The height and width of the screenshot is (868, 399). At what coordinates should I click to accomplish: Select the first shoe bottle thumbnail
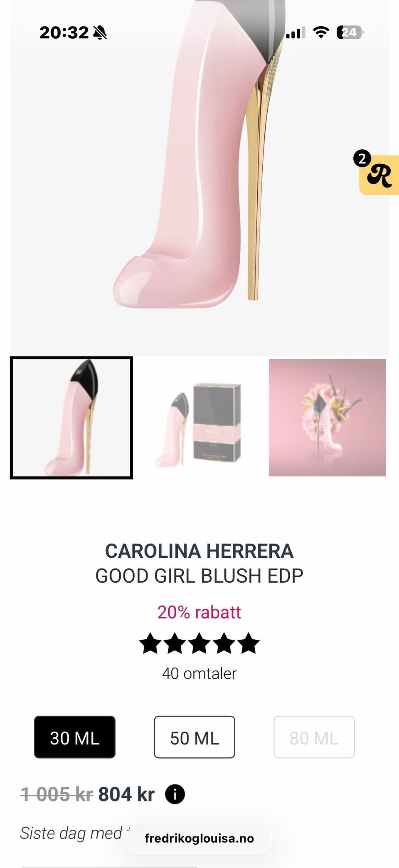pos(71,418)
